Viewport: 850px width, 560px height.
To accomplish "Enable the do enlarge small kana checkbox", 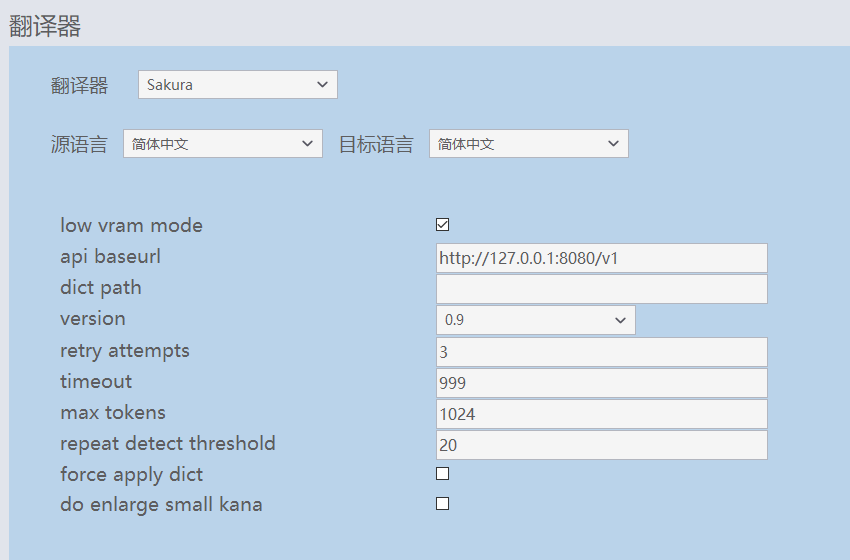I will [442, 504].
